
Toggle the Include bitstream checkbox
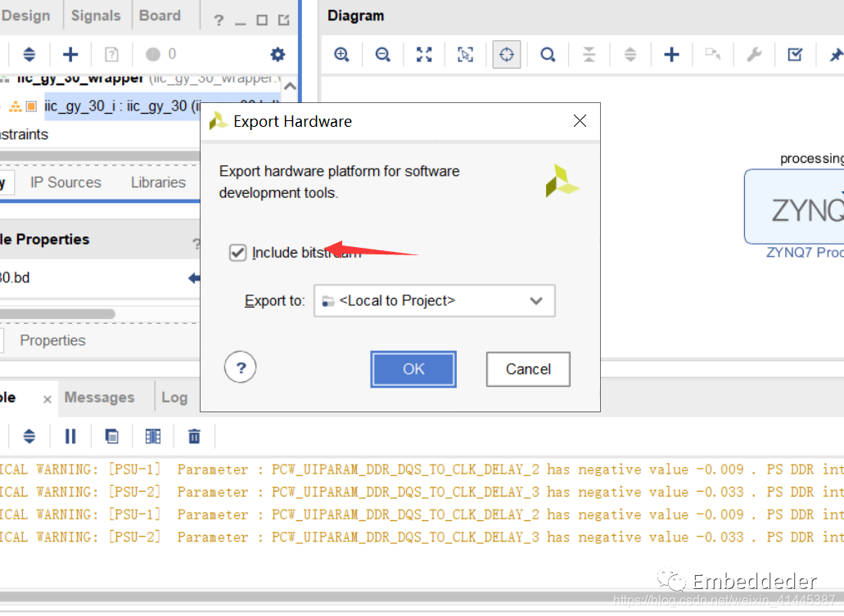pos(238,253)
